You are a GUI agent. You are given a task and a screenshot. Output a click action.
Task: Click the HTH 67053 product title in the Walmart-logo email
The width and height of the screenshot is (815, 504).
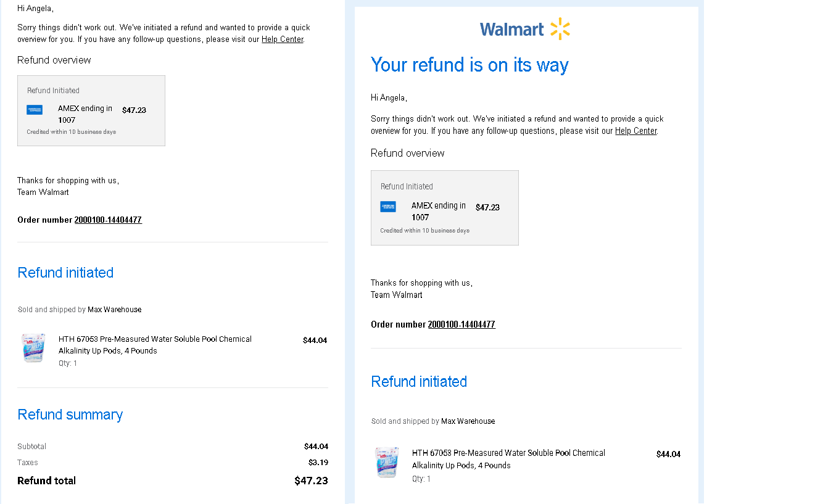pos(508,459)
